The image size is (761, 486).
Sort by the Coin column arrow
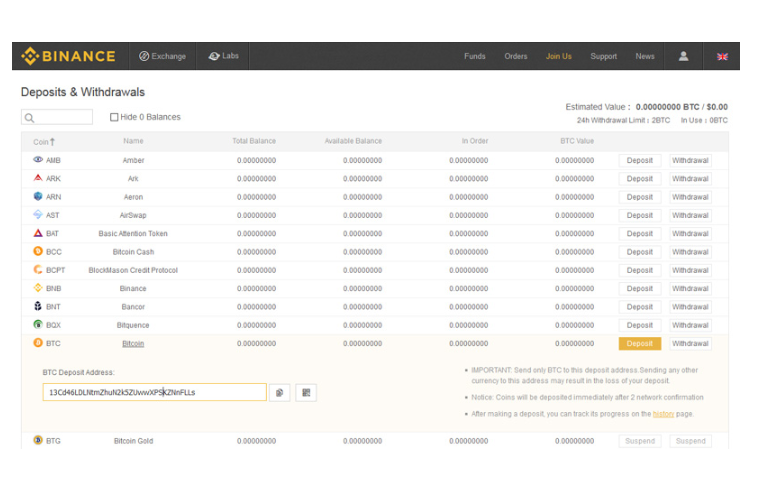(x=52, y=142)
